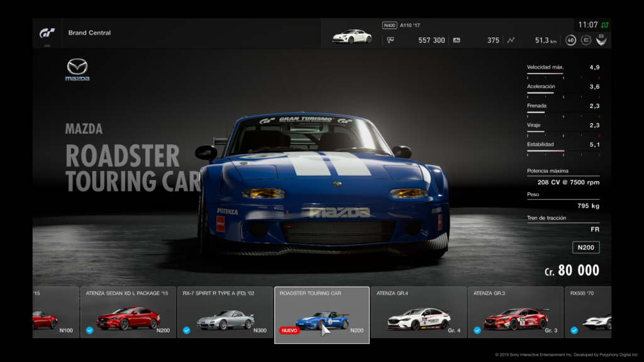This screenshot has width=644, height=362.
Task: Click the Peso label
Action: coord(533,195)
